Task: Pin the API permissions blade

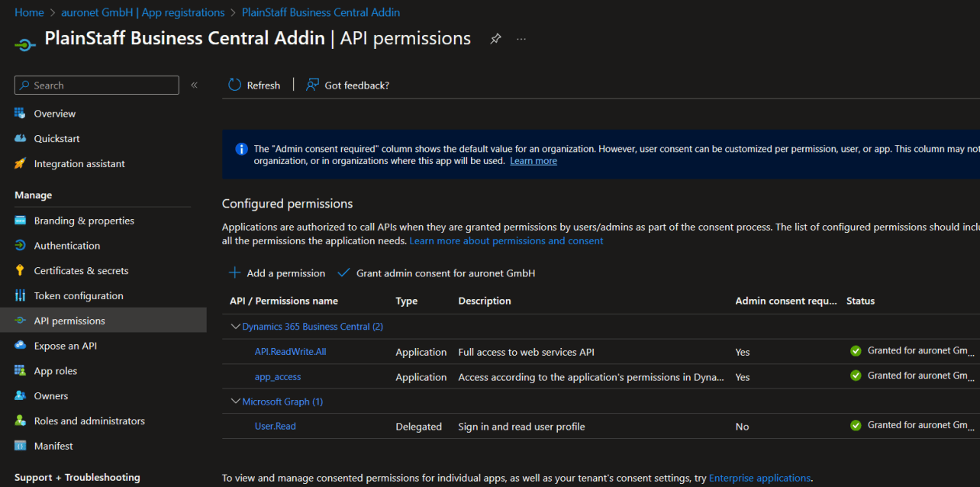Action: pyautogui.click(x=496, y=39)
